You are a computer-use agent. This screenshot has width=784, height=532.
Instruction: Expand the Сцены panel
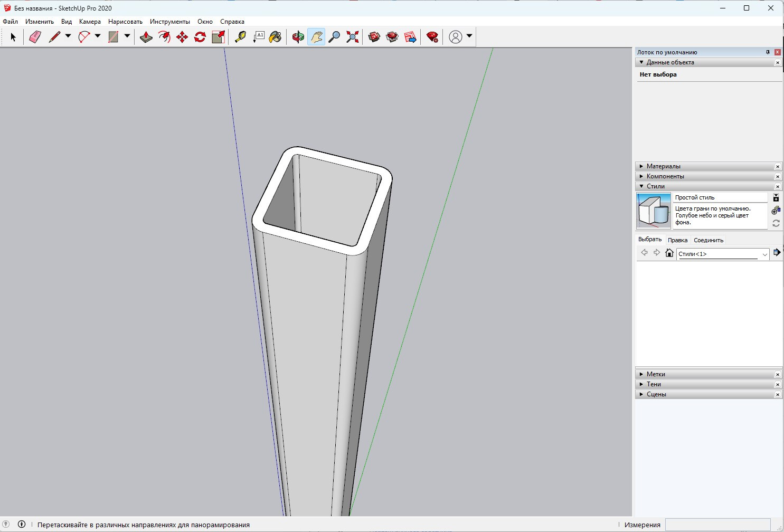(x=641, y=394)
